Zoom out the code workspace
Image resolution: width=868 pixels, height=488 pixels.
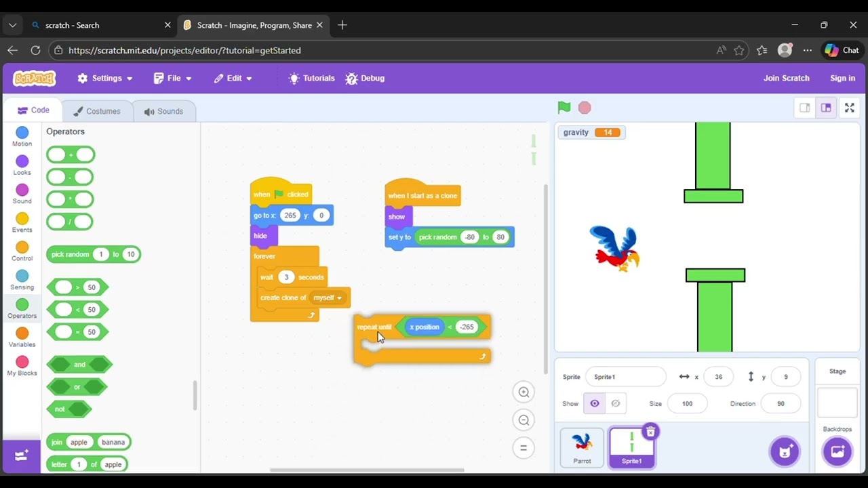point(524,420)
